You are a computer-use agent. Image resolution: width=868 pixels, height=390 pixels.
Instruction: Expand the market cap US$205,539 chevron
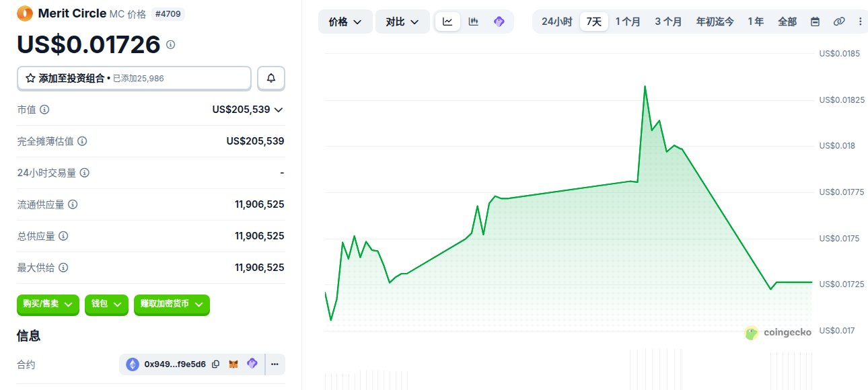279,110
